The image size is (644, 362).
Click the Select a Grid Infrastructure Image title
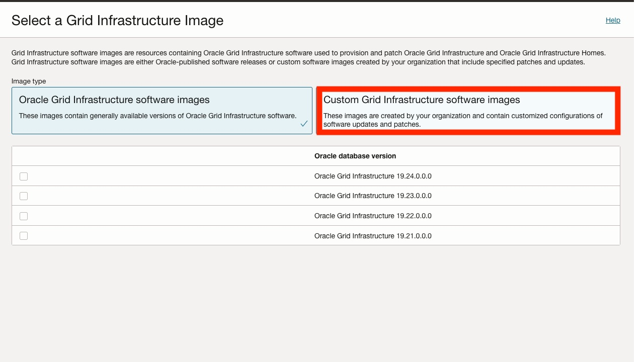tap(117, 20)
